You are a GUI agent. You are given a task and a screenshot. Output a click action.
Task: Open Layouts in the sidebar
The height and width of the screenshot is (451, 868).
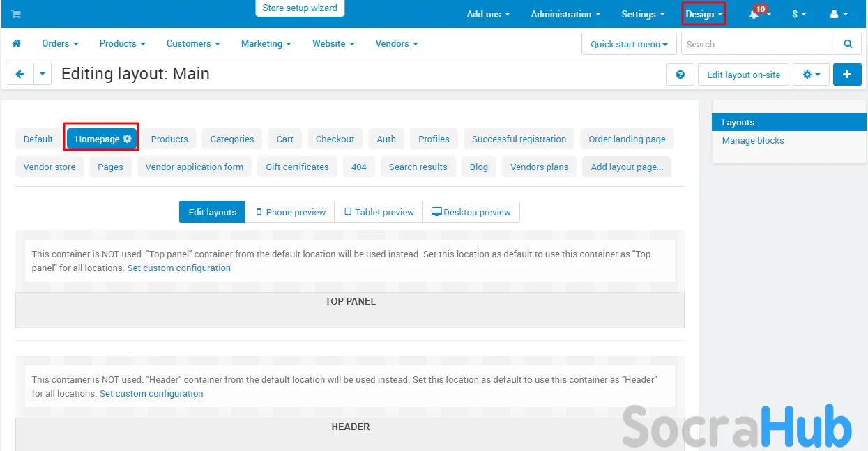(789, 122)
